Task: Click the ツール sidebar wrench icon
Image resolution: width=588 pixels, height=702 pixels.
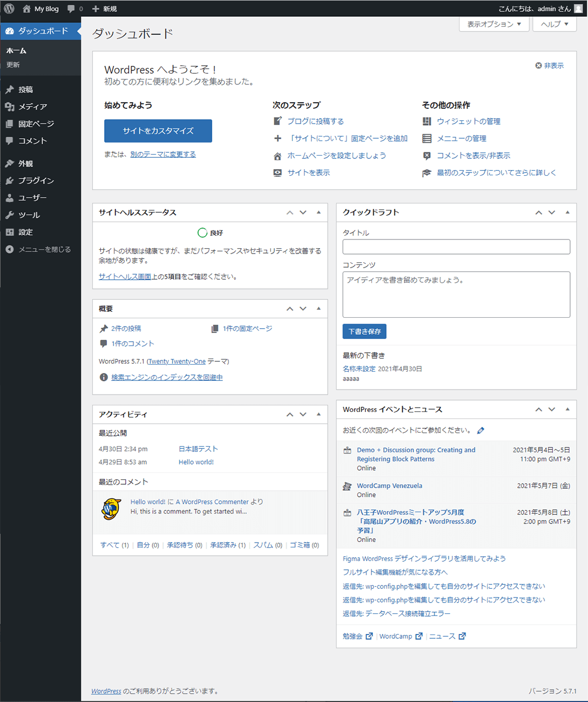Action: 9,215
